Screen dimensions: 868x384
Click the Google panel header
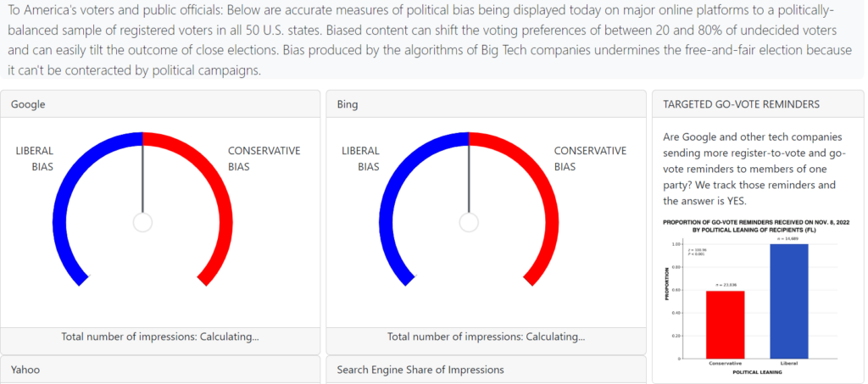click(28, 104)
